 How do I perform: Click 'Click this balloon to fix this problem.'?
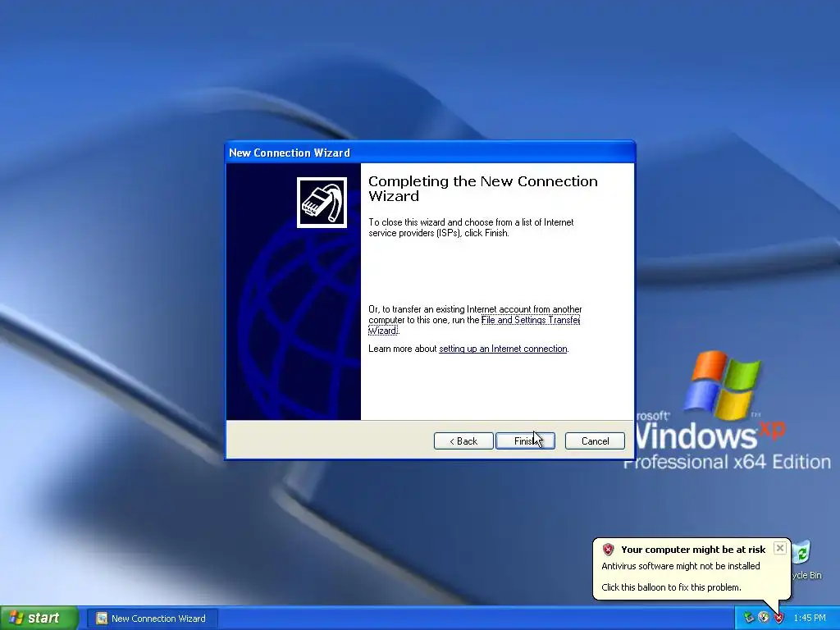click(671, 587)
